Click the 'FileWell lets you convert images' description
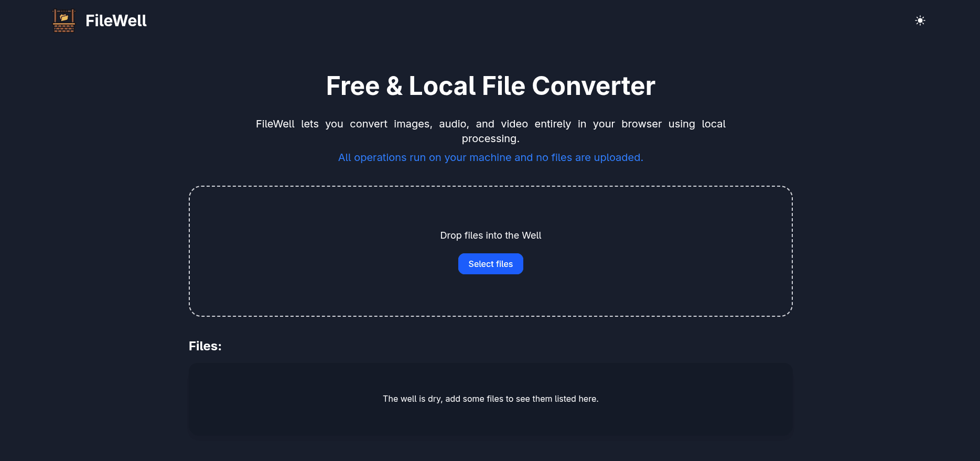 [491, 131]
